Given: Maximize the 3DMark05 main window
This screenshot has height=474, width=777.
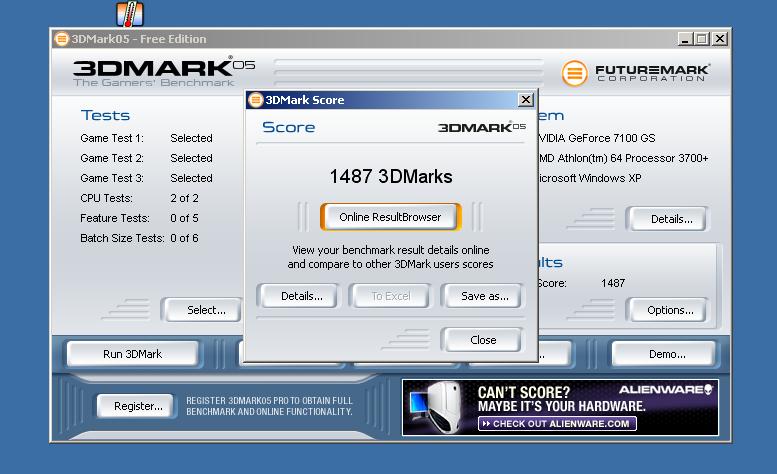Looking at the screenshot, I should (x=702, y=39).
